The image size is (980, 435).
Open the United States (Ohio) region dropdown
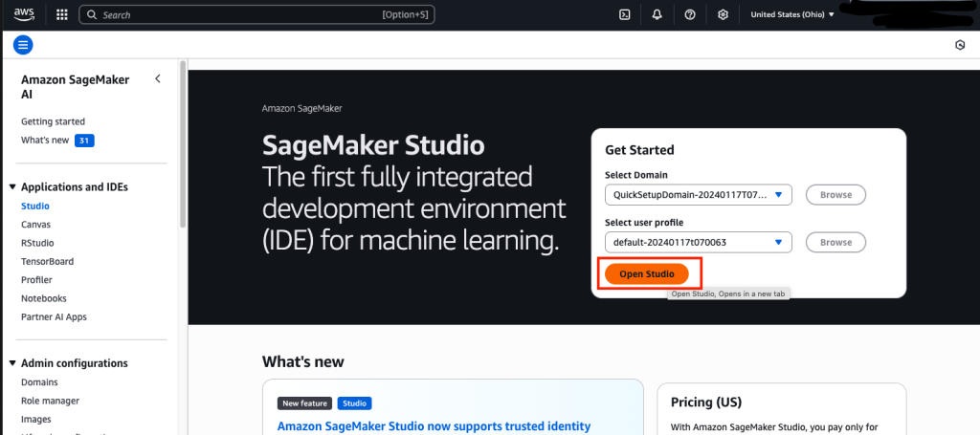tap(791, 15)
